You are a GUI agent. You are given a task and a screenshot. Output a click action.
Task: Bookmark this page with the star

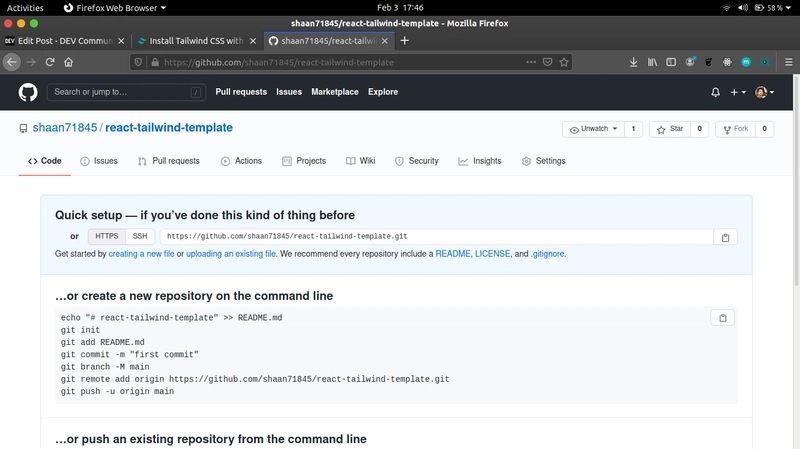[x=564, y=62]
